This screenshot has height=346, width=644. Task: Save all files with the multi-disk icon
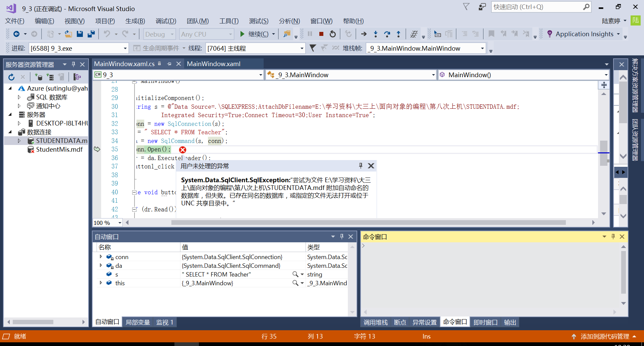pyautogui.click(x=91, y=34)
